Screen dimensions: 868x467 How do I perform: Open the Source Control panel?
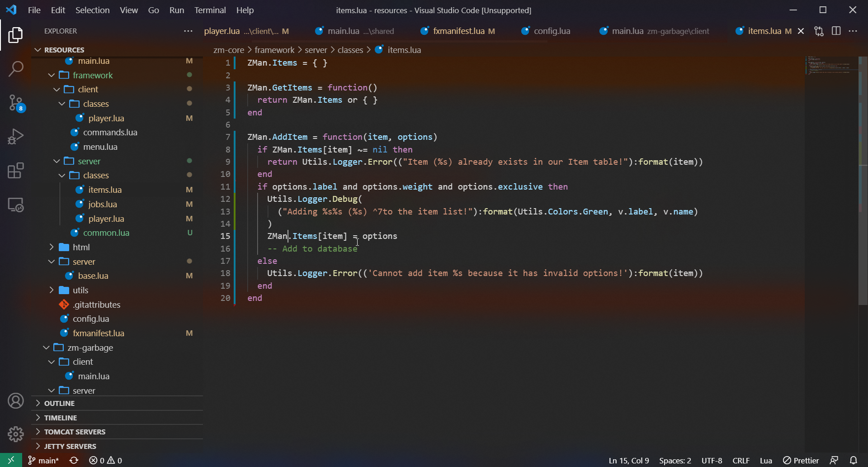click(16, 103)
